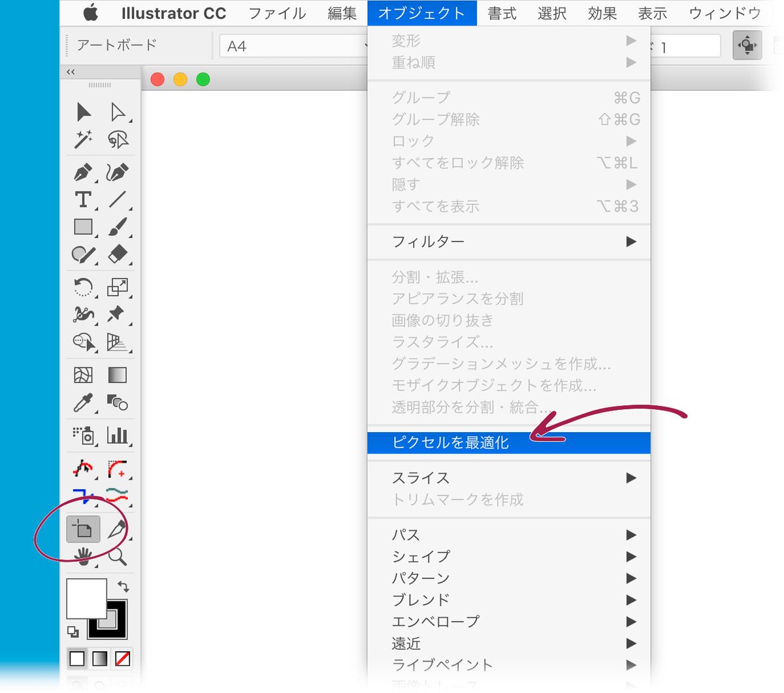Collapse the tools panel with double chevron
The image size is (784, 693).
click(x=71, y=72)
